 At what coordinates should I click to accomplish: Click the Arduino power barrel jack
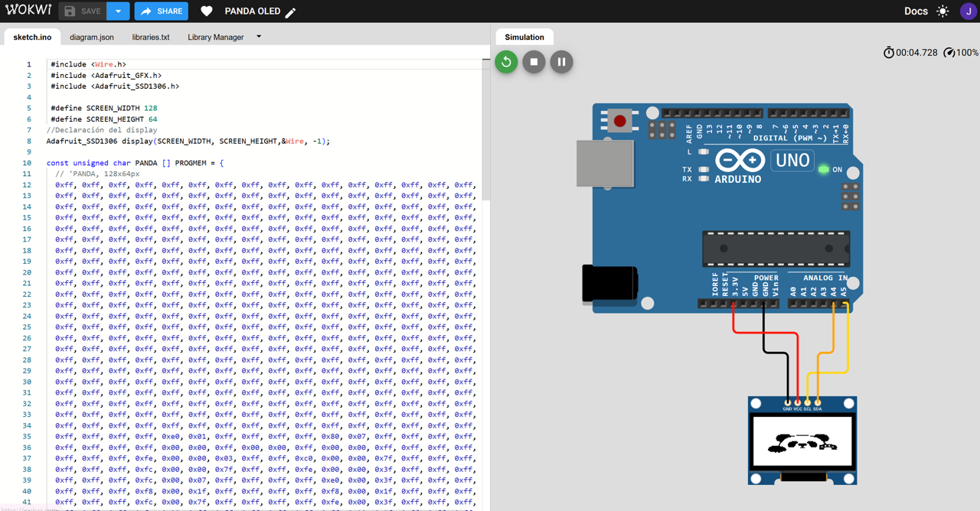coord(609,283)
